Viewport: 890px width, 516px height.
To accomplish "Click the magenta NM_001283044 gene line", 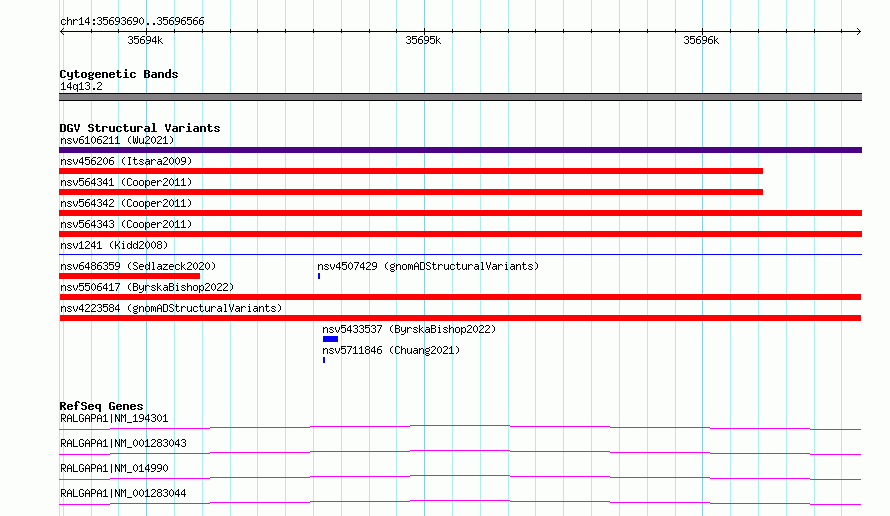I will point(460,502).
